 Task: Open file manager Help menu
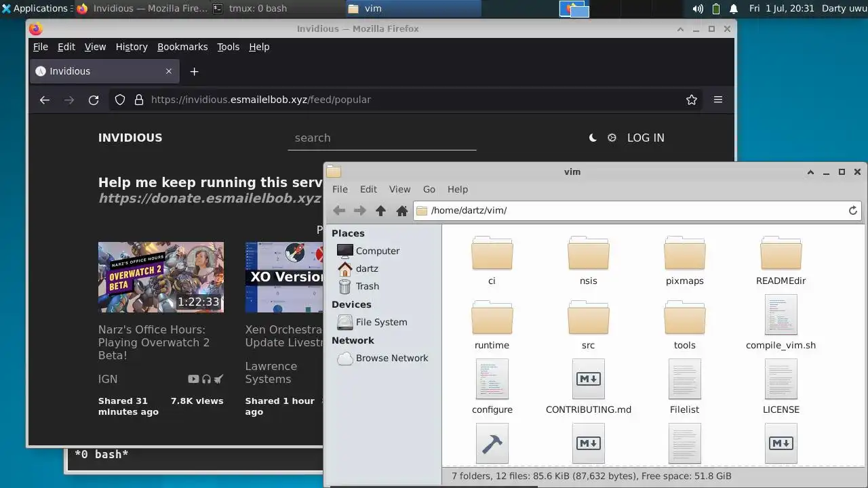point(458,189)
